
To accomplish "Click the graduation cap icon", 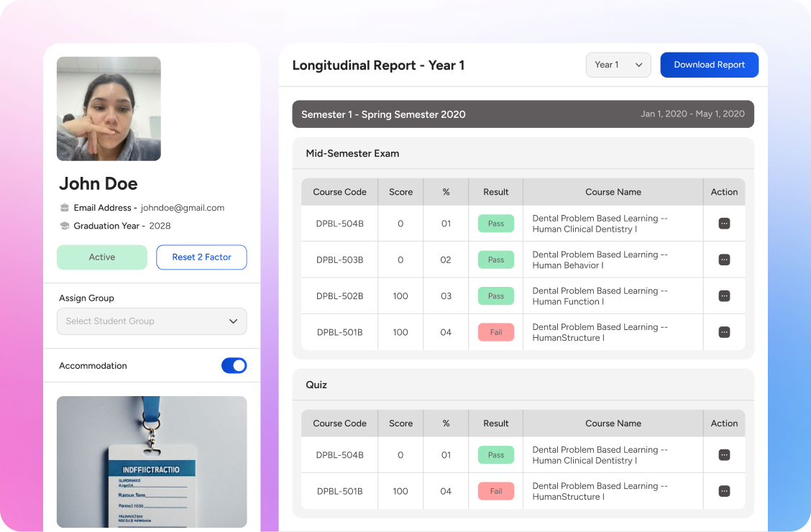I will (65, 226).
